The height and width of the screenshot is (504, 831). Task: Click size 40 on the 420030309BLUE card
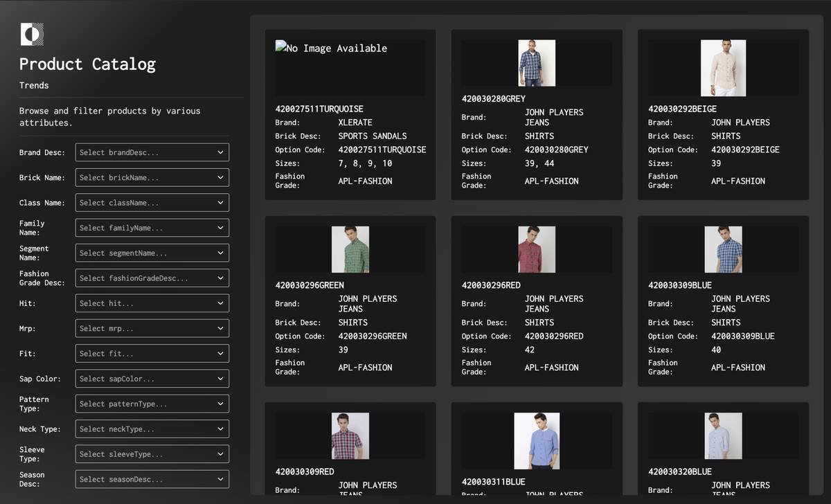pos(716,350)
